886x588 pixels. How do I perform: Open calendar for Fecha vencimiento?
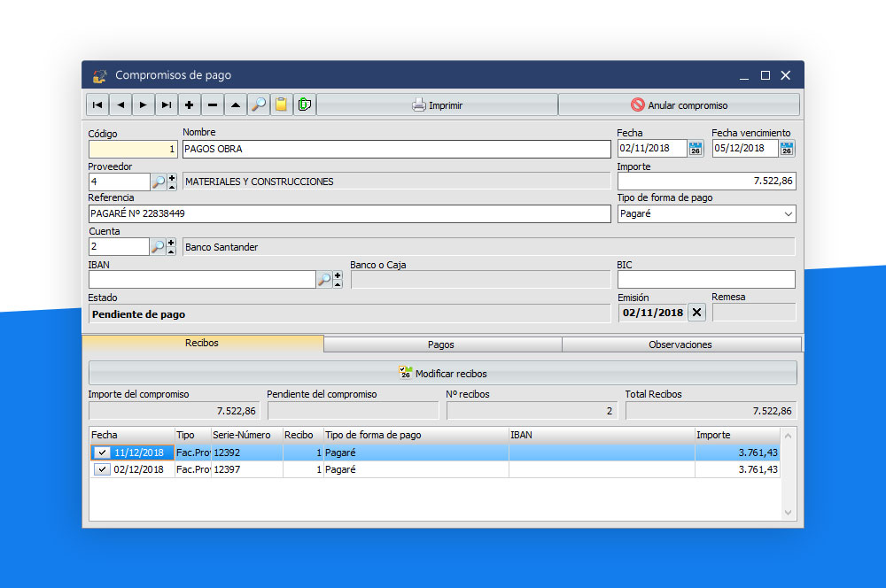[787, 149]
